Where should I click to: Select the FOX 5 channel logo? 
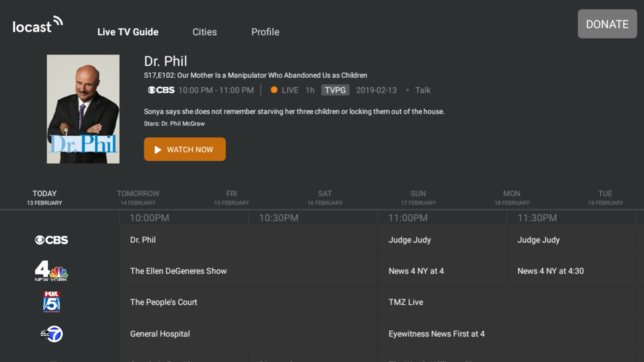(51, 302)
